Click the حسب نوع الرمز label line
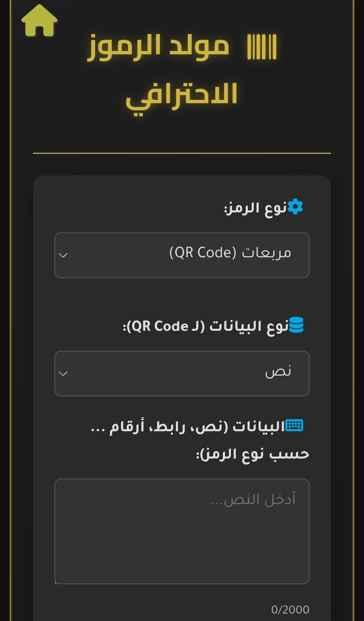The width and height of the screenshot is (364, 621). click(253, 454)
